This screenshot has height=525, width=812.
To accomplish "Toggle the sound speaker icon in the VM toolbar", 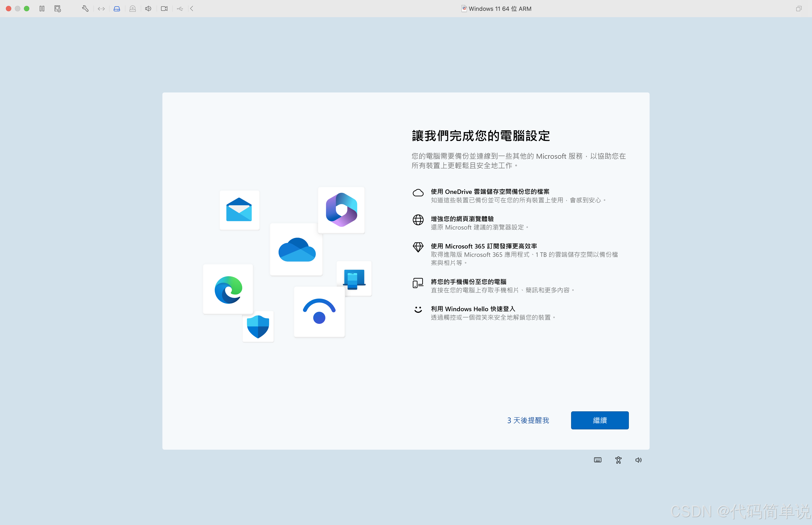I will [148, 9].
